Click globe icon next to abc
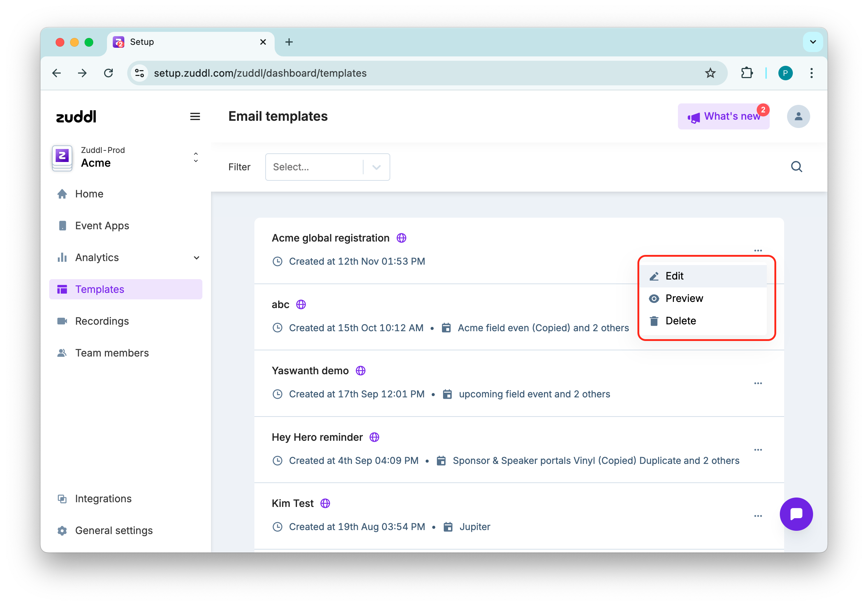 301,304
